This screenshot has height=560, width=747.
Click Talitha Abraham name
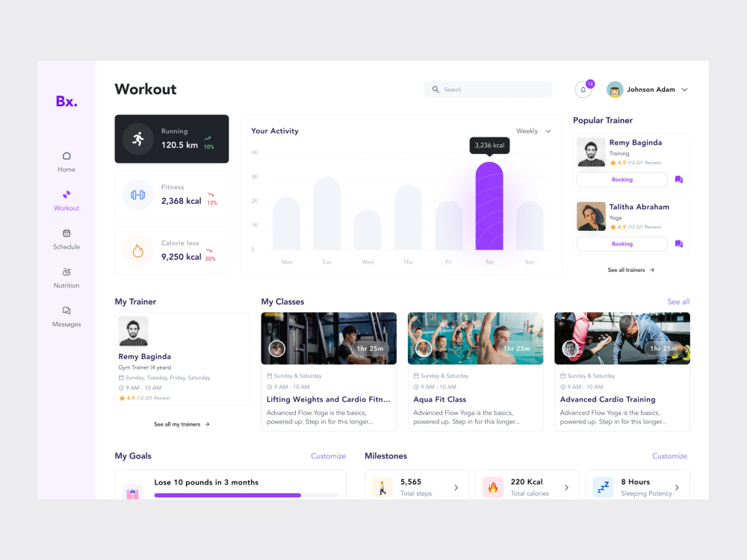pyautogui.click(x=639, y=207)
